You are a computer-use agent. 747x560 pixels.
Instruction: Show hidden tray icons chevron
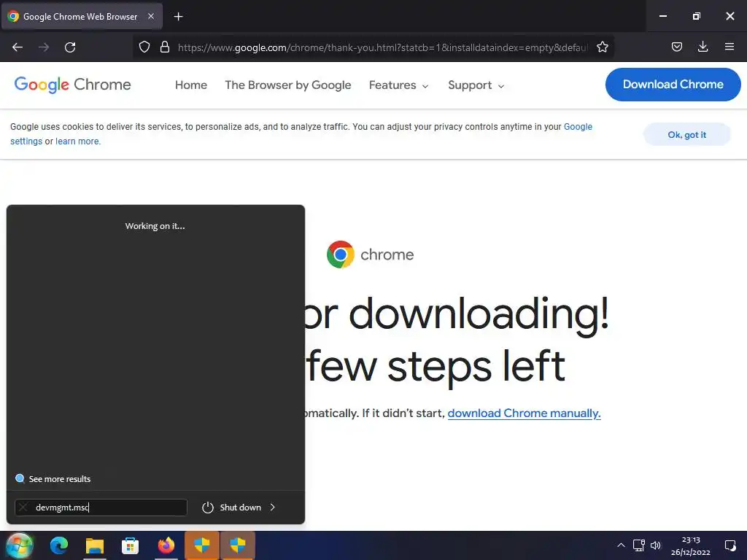(x=621, y=545)
